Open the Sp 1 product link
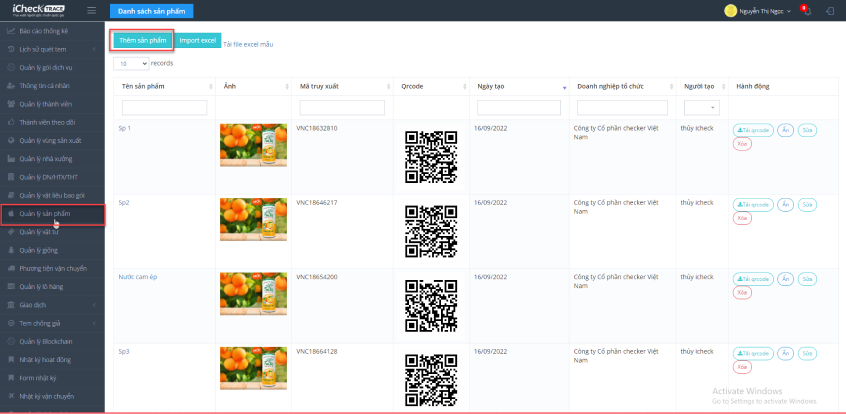This screenshot has height=414, width=846. pyautogui.click(x=125, y=128)
